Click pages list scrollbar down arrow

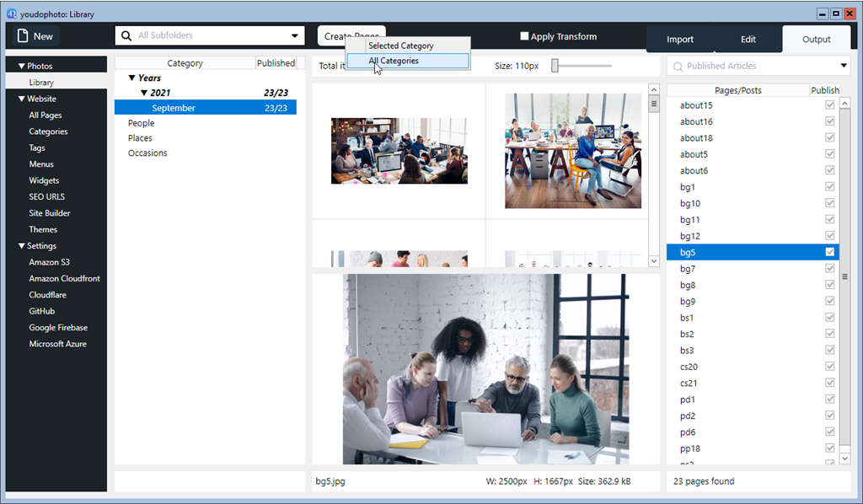(844, 458)
